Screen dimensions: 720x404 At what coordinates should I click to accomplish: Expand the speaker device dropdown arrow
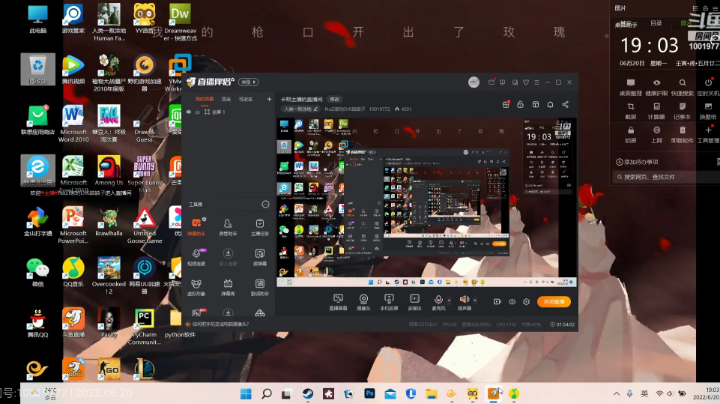pos(475,301)
